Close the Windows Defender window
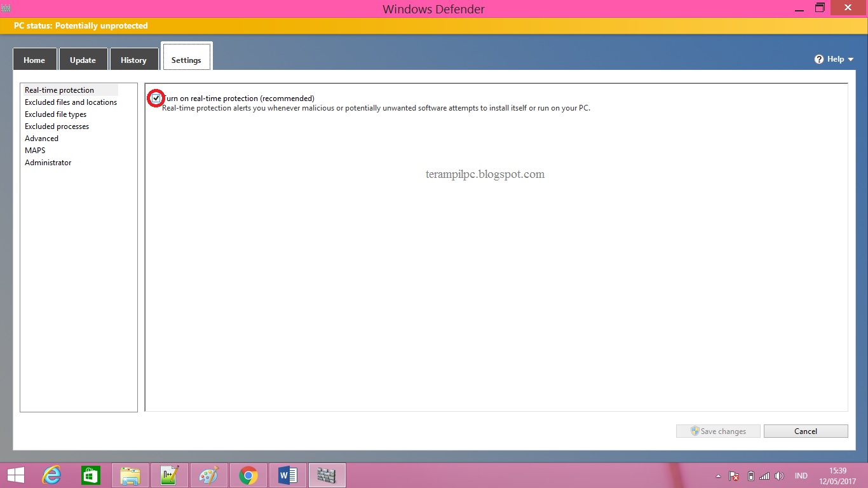 coord(849,8)
